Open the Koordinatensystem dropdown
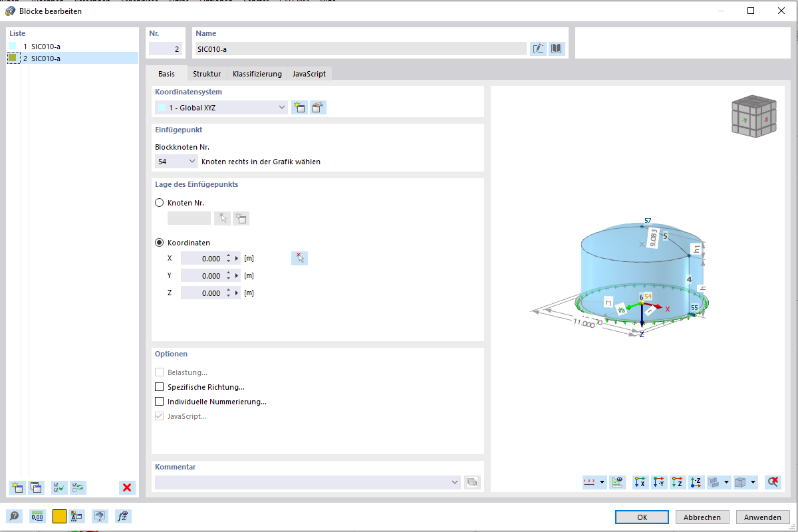Screen dimensions: 798x532 pos(281,107)
